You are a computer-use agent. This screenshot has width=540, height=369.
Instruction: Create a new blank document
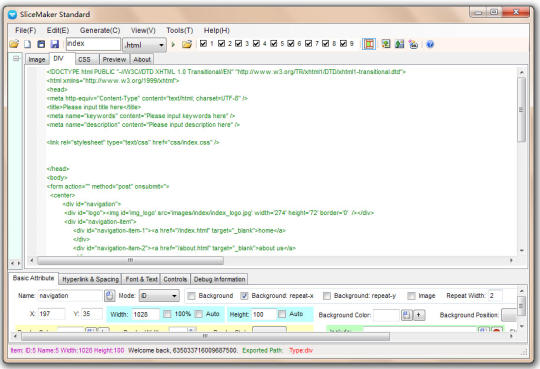tap(28, 44)
